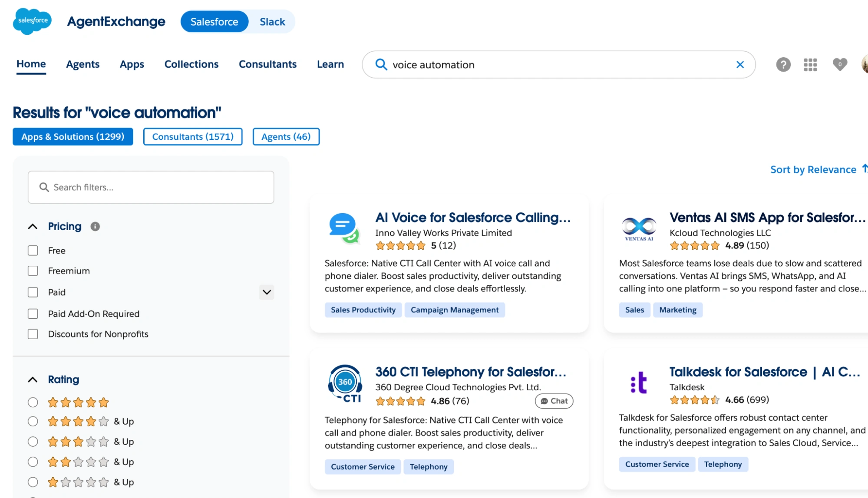Select four stars & Up rating
Viewport: 868px width, 498px height.
coord(33,421)
